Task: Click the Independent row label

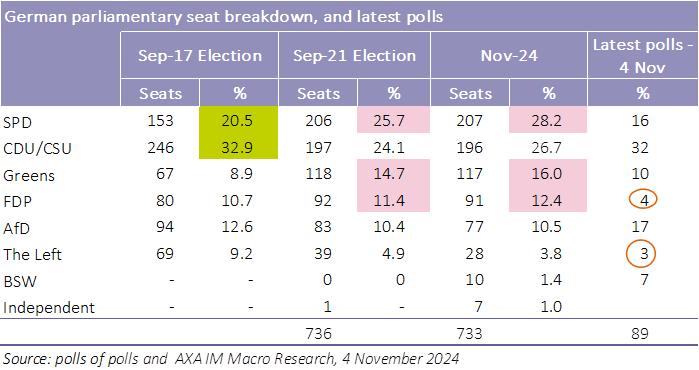Action: (49, 308)
